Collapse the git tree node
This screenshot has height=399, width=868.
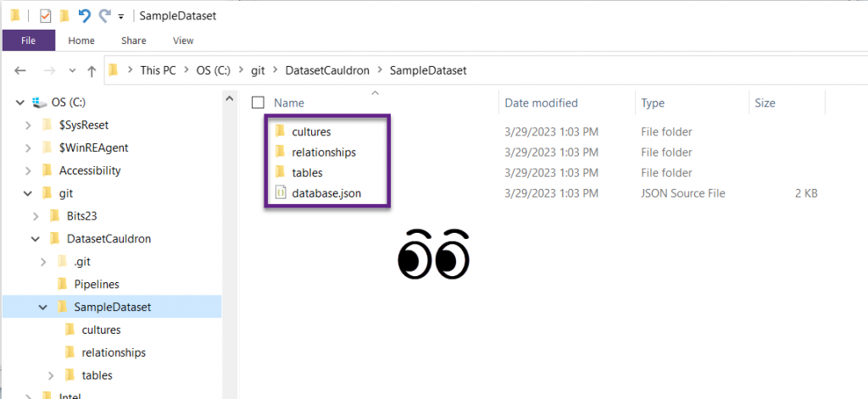(x=28, y=193)
